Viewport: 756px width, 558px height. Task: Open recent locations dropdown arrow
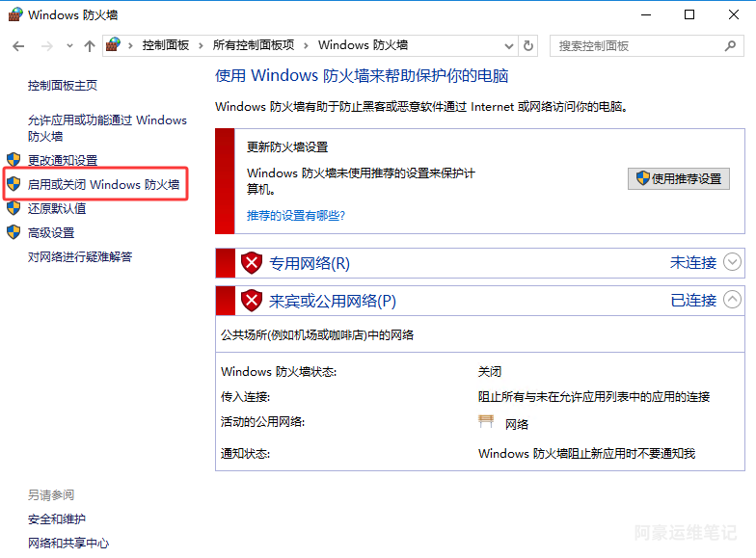tap(67, 46)
